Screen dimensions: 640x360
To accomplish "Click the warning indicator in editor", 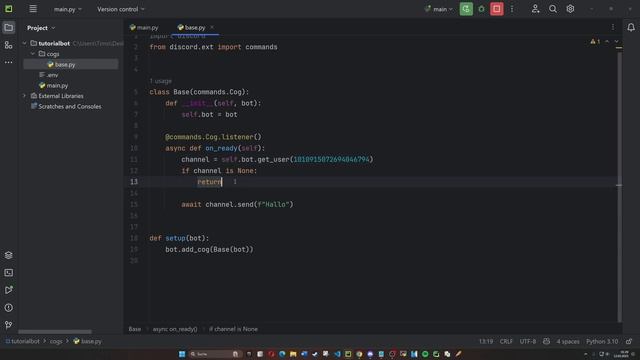I will 595,42.
